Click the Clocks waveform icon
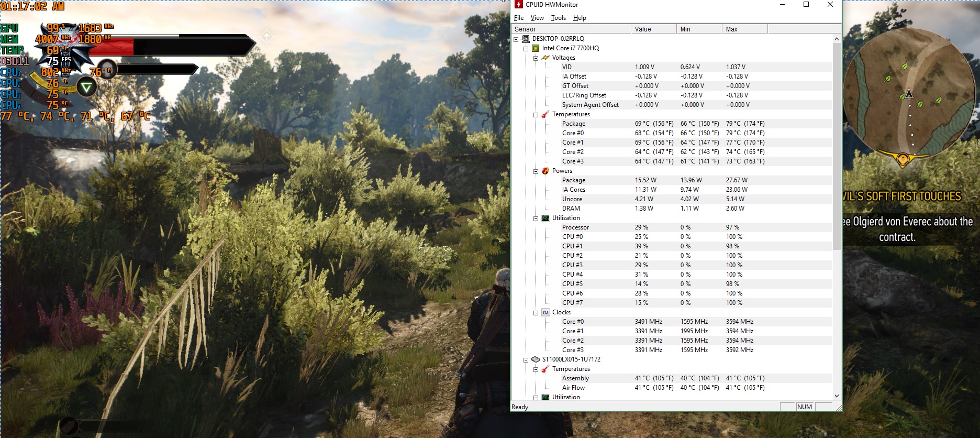Screen dimensions: 980x438 (x=545, y=312)
